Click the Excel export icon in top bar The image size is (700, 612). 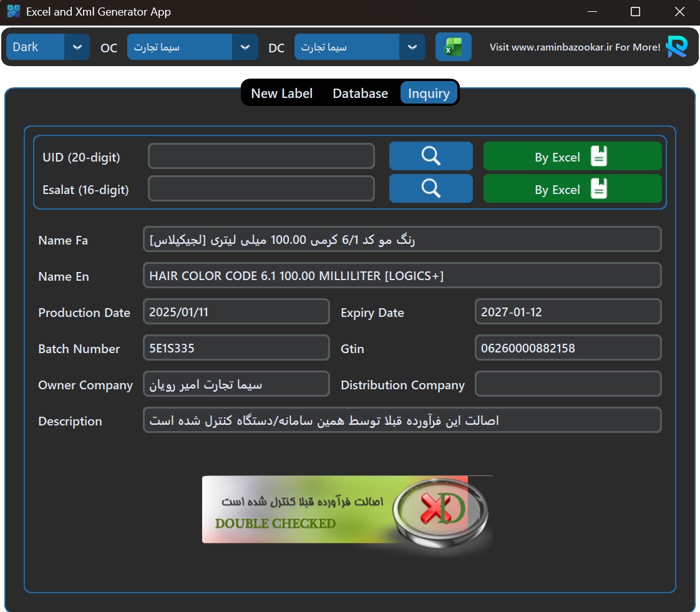pos(453,47)
